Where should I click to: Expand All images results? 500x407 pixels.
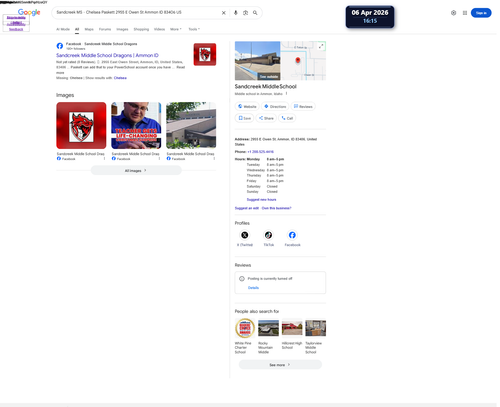[x=136, y=170]
